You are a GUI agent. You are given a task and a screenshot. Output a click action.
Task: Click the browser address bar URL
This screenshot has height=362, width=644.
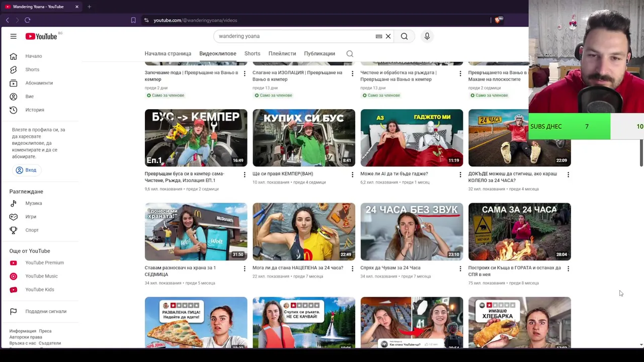tap(195, 20)
